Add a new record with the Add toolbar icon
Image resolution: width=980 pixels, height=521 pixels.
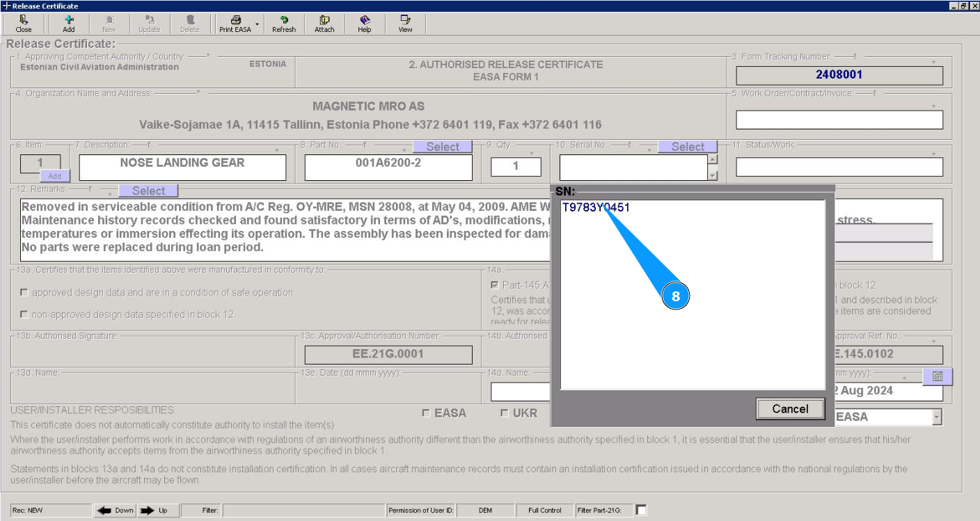(x=69, y=24)
